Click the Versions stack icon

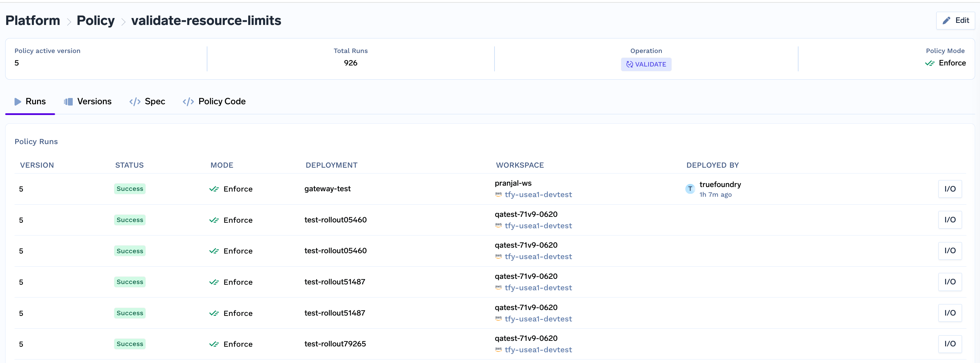[69, 101]
